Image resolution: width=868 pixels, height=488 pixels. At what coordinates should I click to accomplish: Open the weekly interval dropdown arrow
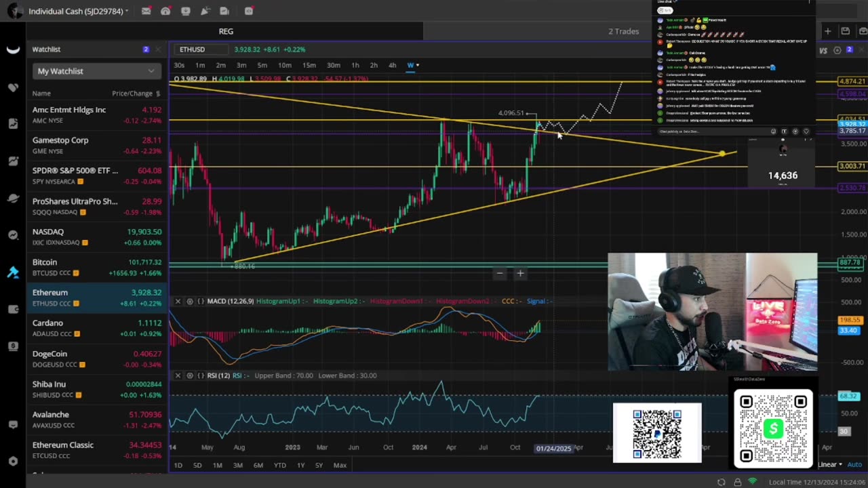[x=417, y=65]
